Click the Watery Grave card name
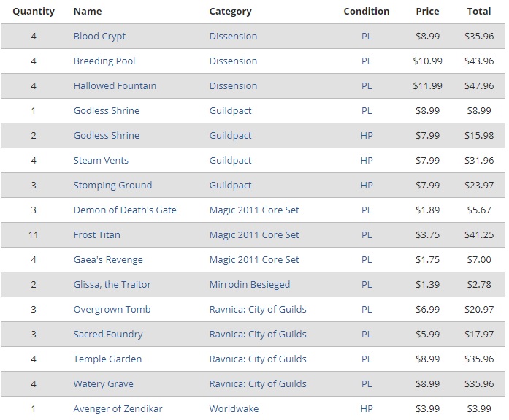Image resolution: width=509 pixels, height=420 pixels. [103, 384]
